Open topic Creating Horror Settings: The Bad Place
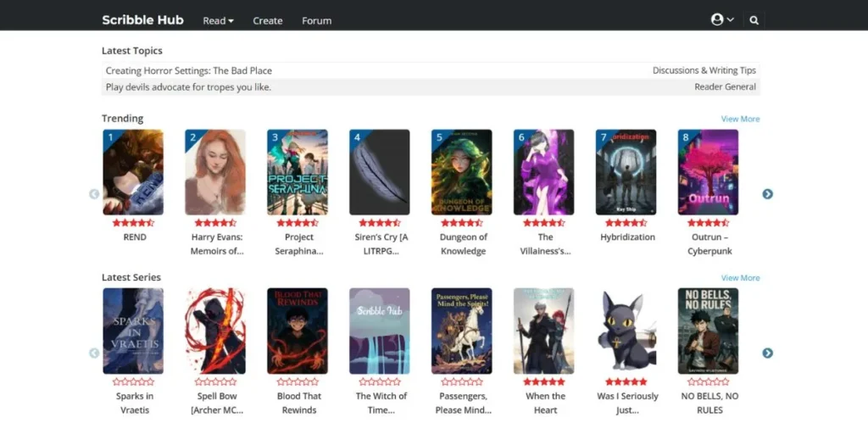Screen dimensions: 868x434 [189, 71]
